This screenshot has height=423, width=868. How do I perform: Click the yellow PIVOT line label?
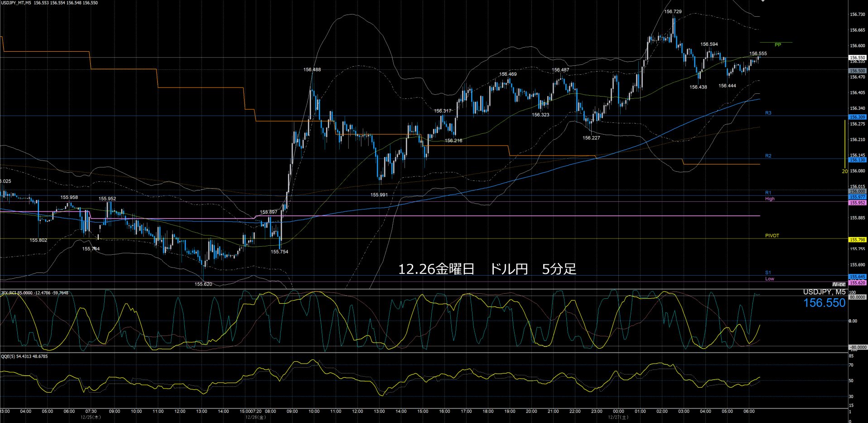point(772,236)
